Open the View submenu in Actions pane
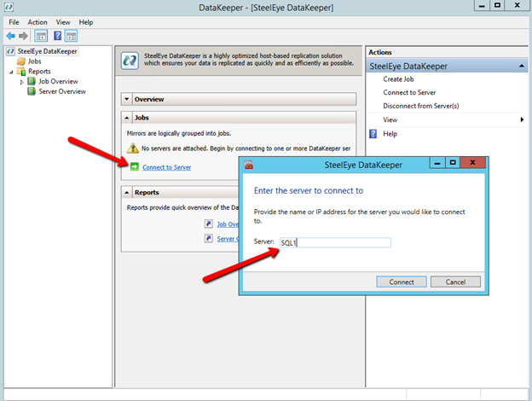532x401 pixels. pyautogui.click(x=390, y=120)
